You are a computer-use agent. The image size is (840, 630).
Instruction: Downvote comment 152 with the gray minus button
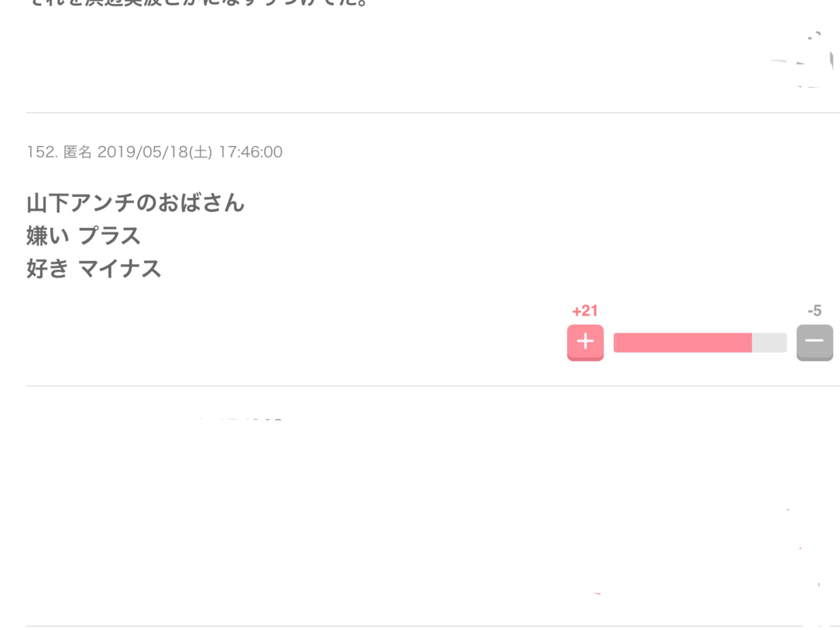[814, 342]
